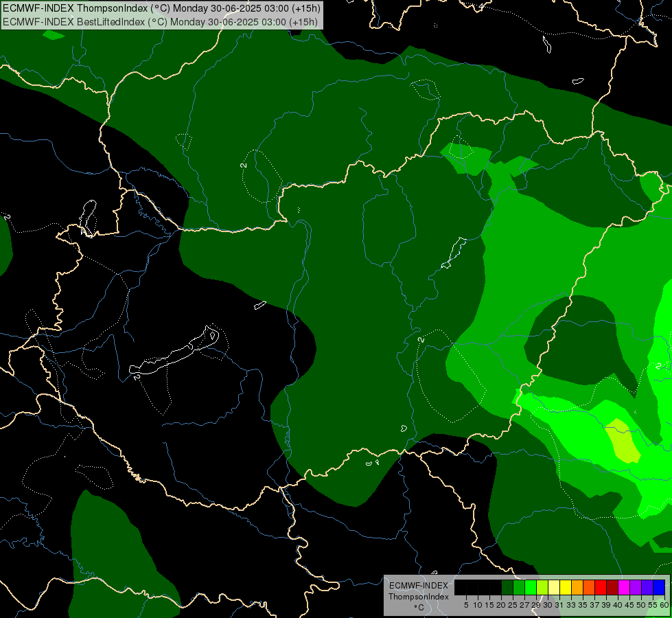Click the legend tick value 55

[x=652, y=605]
